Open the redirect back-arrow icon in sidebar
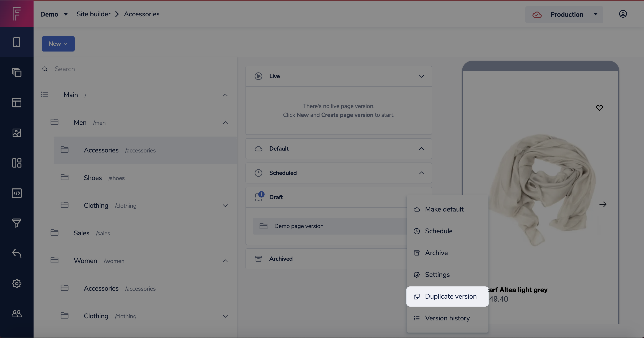 coord(17,253)
